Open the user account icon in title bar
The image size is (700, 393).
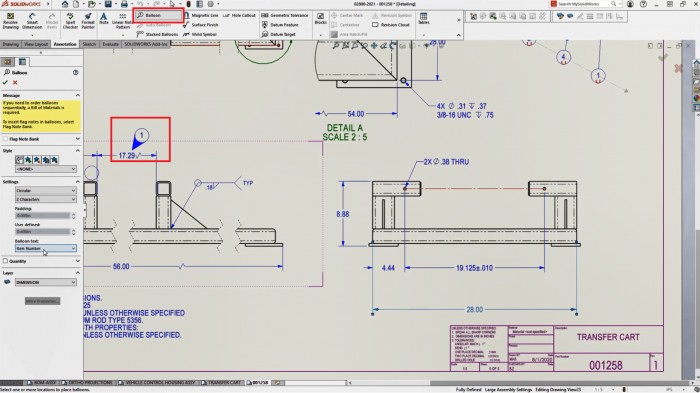(x=630, y=4)
